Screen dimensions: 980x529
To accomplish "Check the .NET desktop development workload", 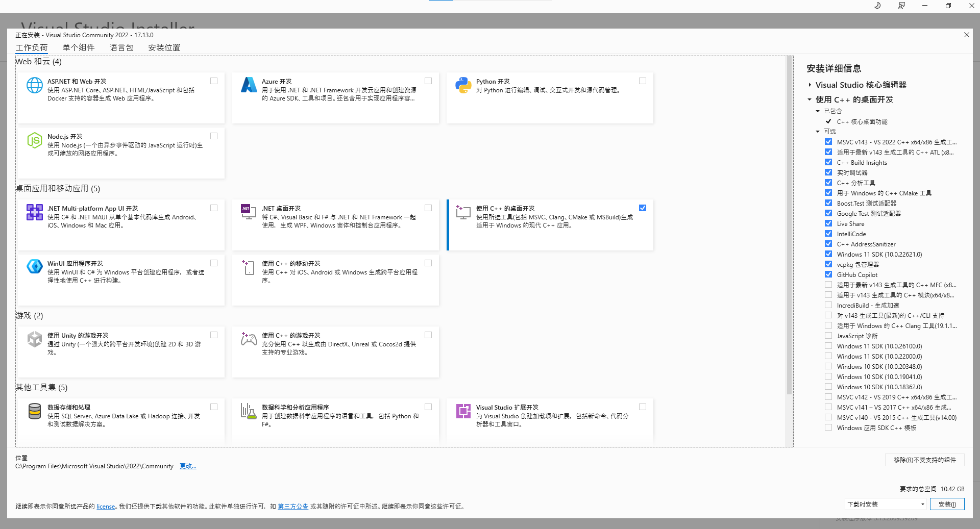I will pyautogui.click(x=428, y=208).
